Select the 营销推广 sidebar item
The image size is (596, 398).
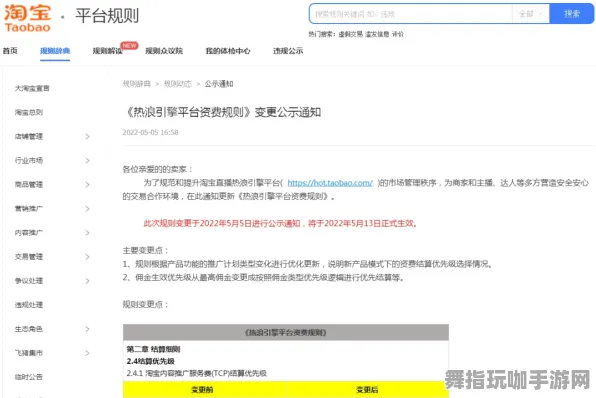29,209
